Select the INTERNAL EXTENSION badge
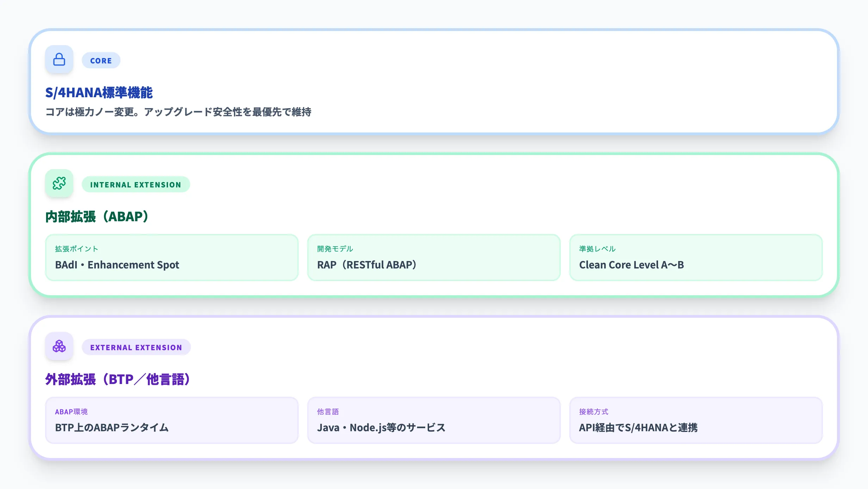This screenshot has width=868, height=489. click(136, 184)
